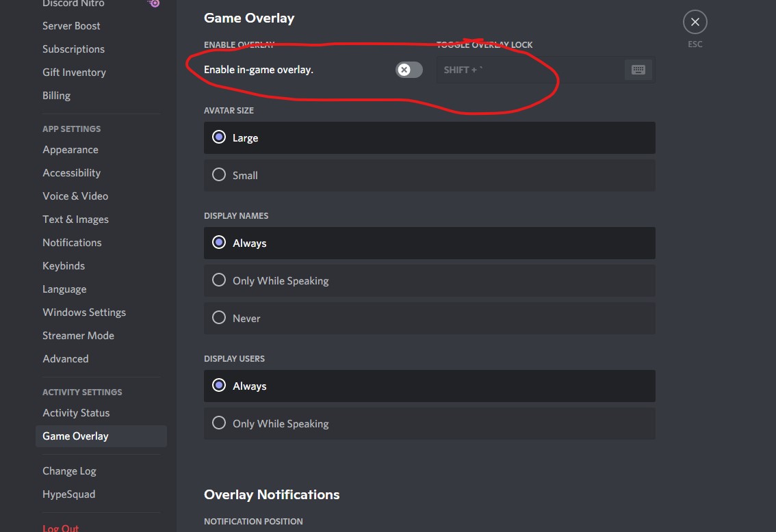
Task: Open the Change Log
Action: (x=69, y=471)
